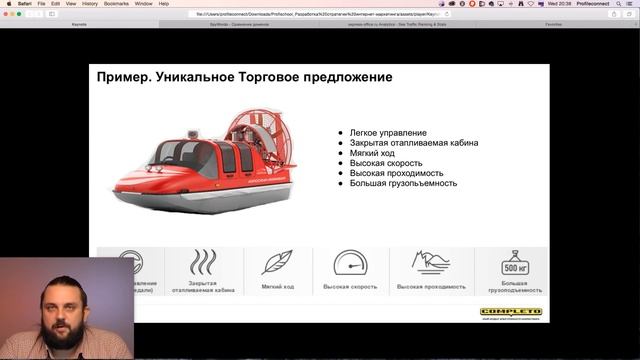640x360 pixels.
Task: Click the Wed 20:38 clock
Action: [x=559, y=4]
